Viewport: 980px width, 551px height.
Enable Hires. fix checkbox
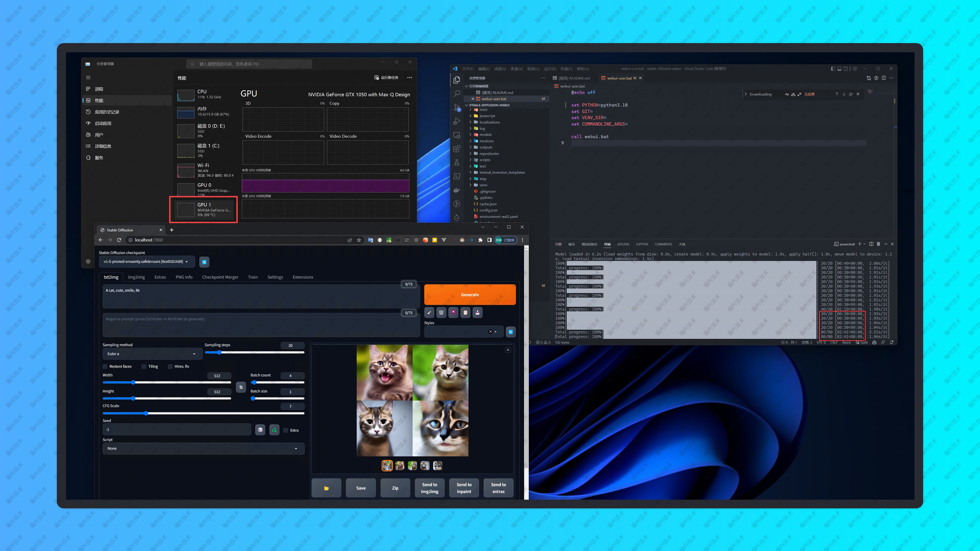170,366
